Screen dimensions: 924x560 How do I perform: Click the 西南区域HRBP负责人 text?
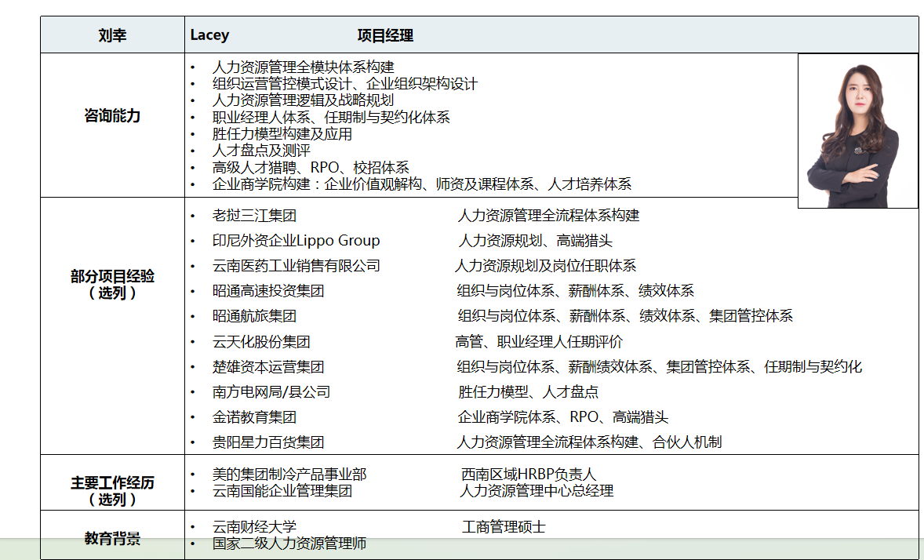[529, 475]
